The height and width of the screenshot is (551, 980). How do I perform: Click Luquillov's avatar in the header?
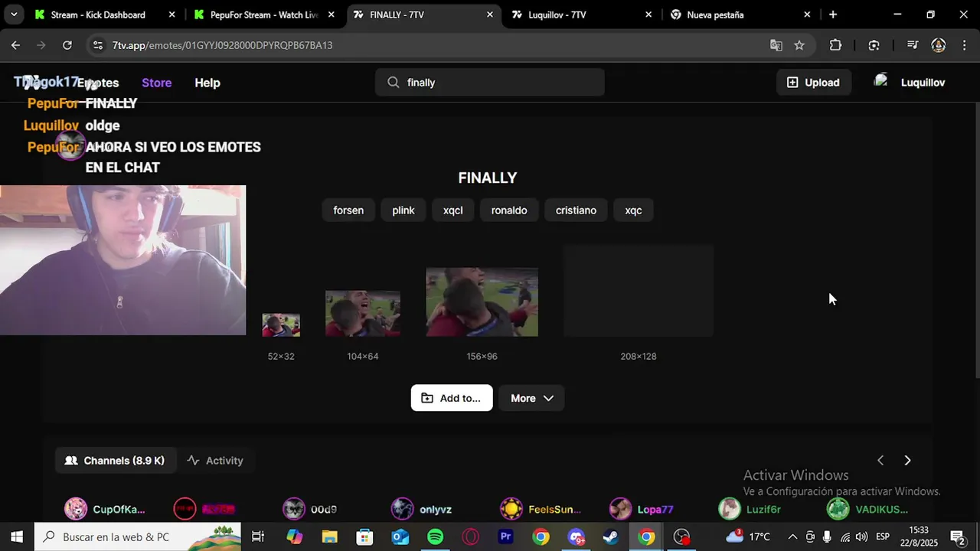point(881,81)
